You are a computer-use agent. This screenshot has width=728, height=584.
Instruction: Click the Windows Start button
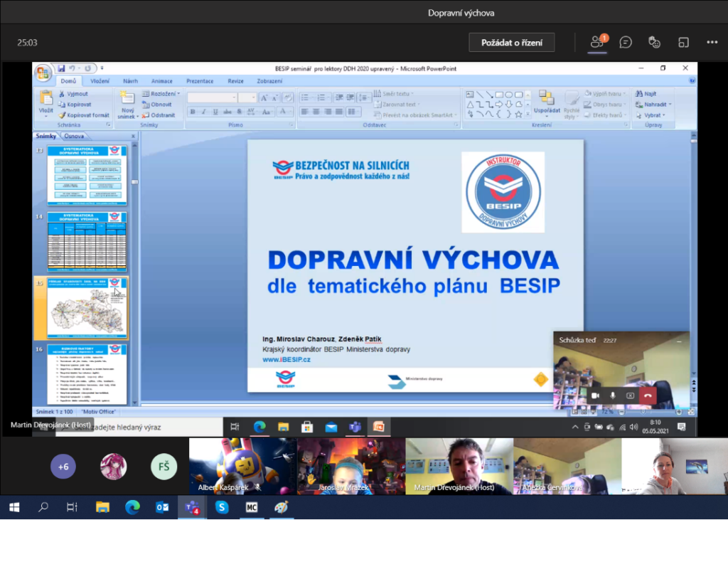point(14,507)
